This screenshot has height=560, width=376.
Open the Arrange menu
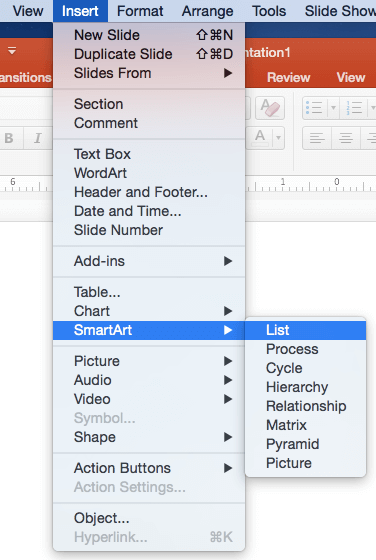[207, 11]
